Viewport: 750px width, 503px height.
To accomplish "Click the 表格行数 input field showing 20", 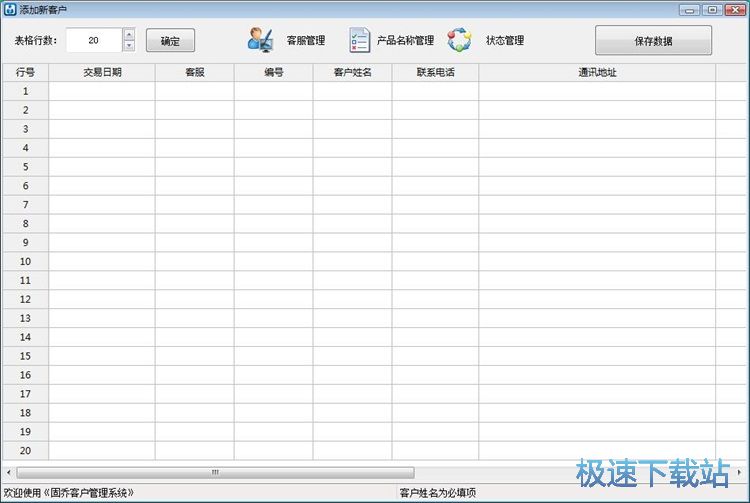I will pos(94,40).
